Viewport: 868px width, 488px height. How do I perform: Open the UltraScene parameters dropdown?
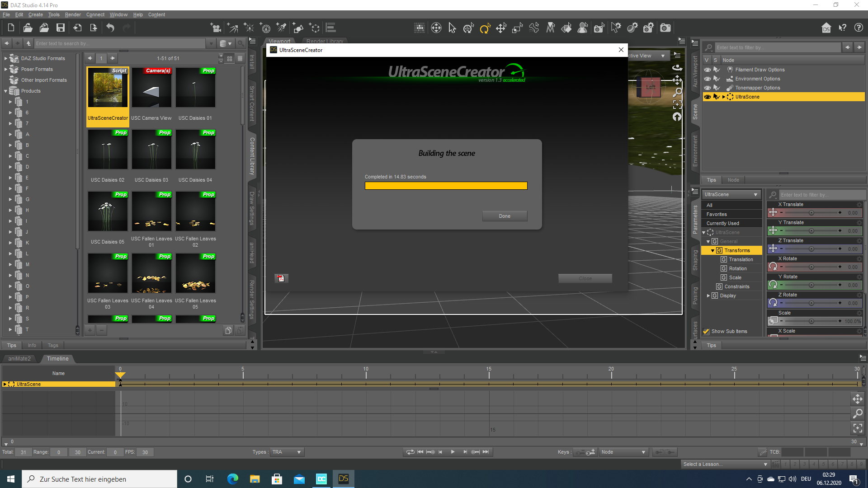point(731,194)
